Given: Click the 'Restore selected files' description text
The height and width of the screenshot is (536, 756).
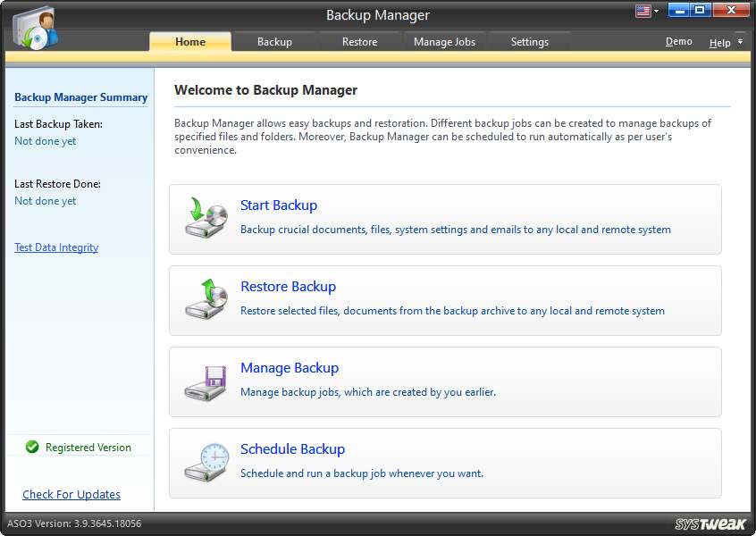Looking at the screenshot, I should [x=452, y=311].
